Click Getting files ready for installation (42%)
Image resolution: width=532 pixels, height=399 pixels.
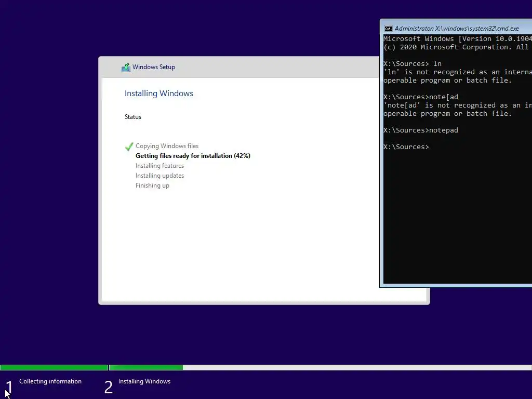coord(193,156)
